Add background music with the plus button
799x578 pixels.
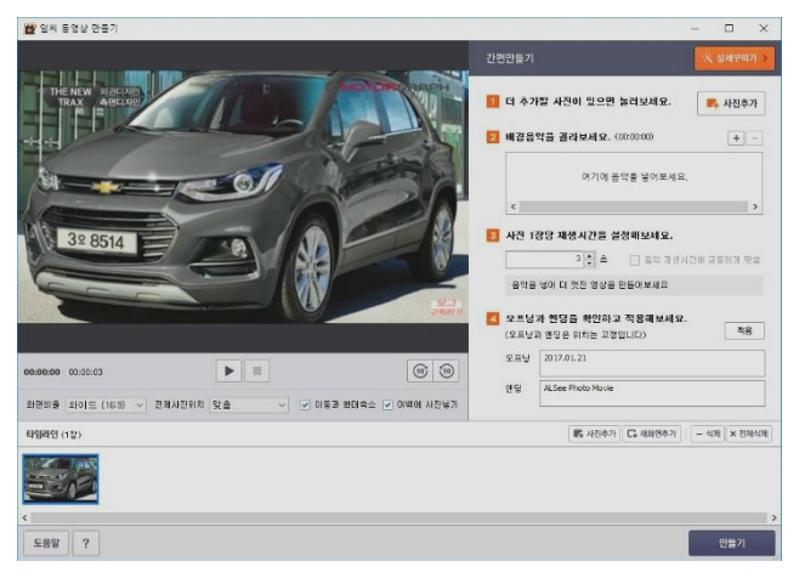736,138
